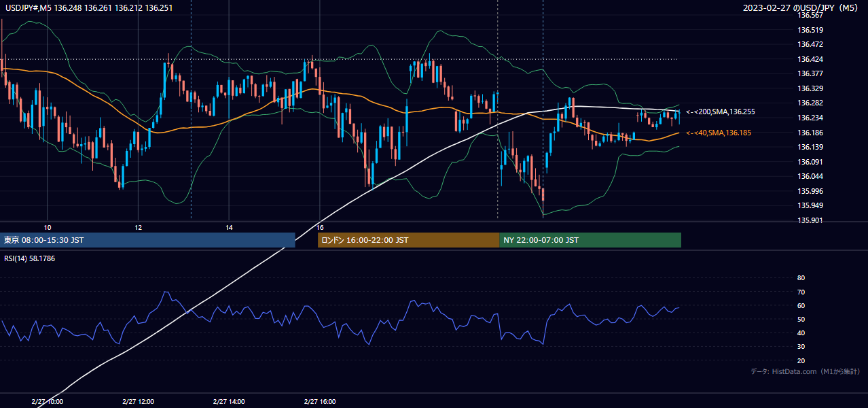Click the 136.091 price axis label
Viewport: 868px width, 408px height.
coord(810,162)
